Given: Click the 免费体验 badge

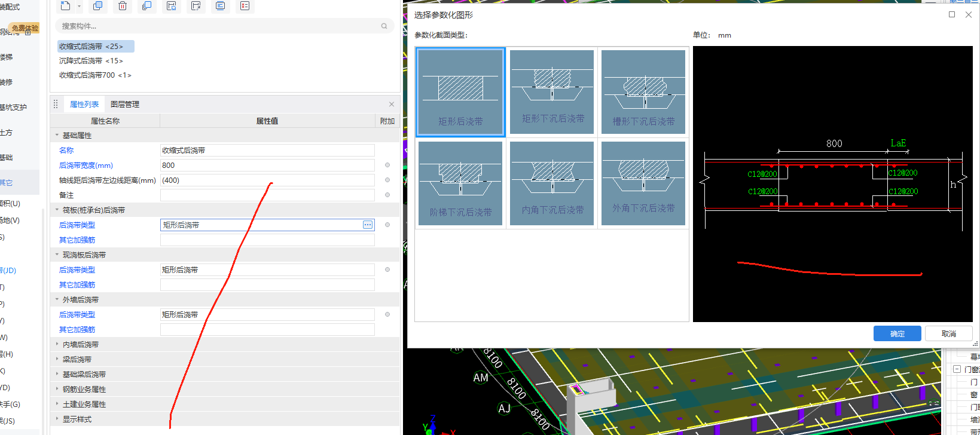Looking at the screenshot, I should point(25,28).
